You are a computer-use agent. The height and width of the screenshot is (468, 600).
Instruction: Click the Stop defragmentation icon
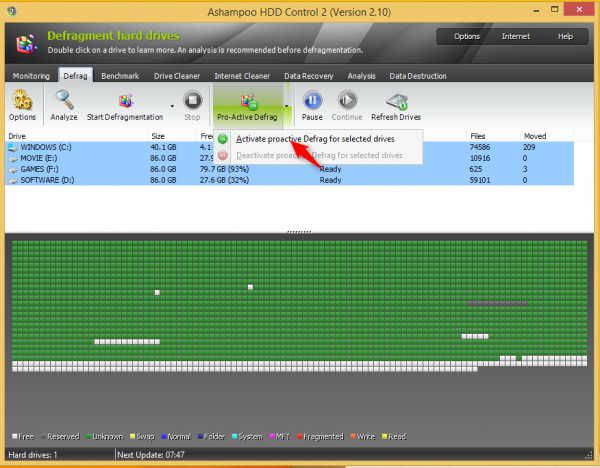coord(192,100)
